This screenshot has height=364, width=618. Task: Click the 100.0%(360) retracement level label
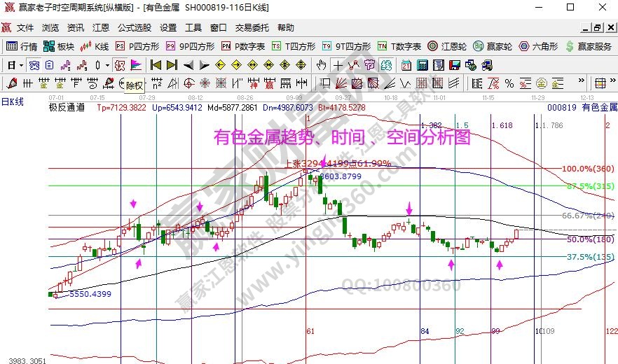tap(588, 169)
